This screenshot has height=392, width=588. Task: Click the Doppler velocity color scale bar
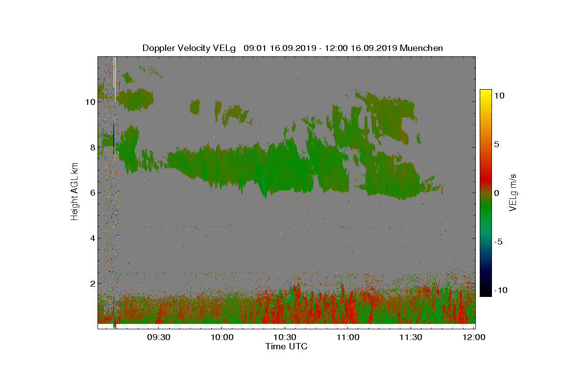click(486, 193)
